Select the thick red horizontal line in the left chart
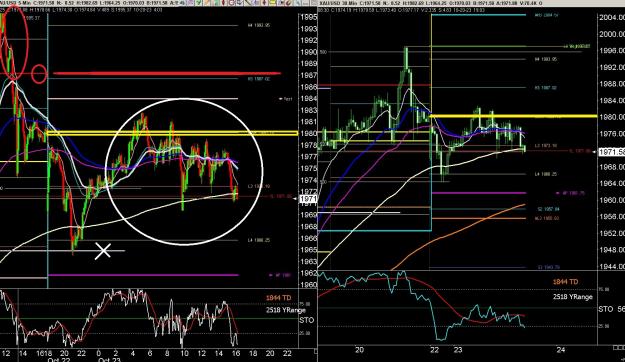Image resolution: width=625 pixels, height=362 pixels. click(x=167, y=73)
